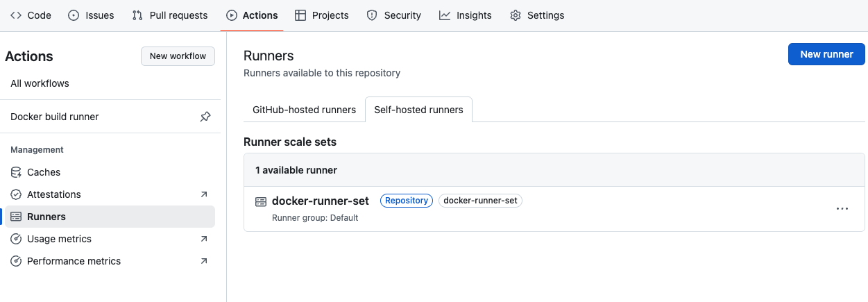Click the New runner button
The image size is (868, 302).
(x=826, y=54)
